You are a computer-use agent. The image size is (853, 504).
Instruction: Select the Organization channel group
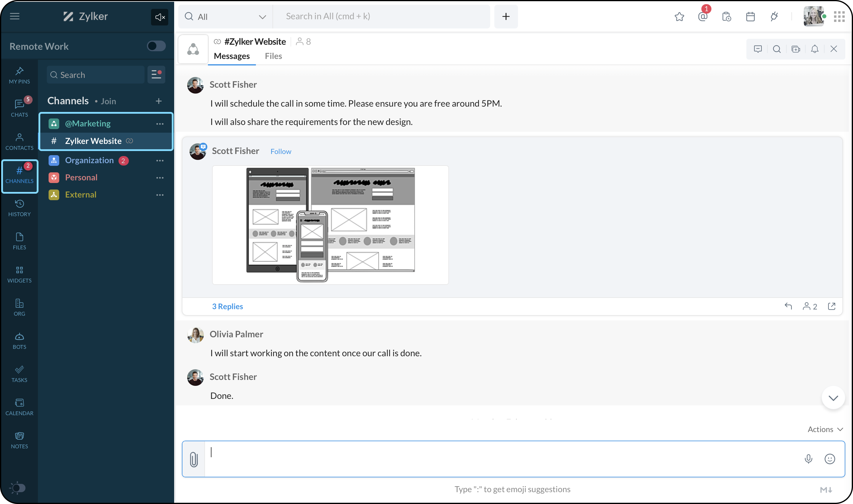(89, 160)
